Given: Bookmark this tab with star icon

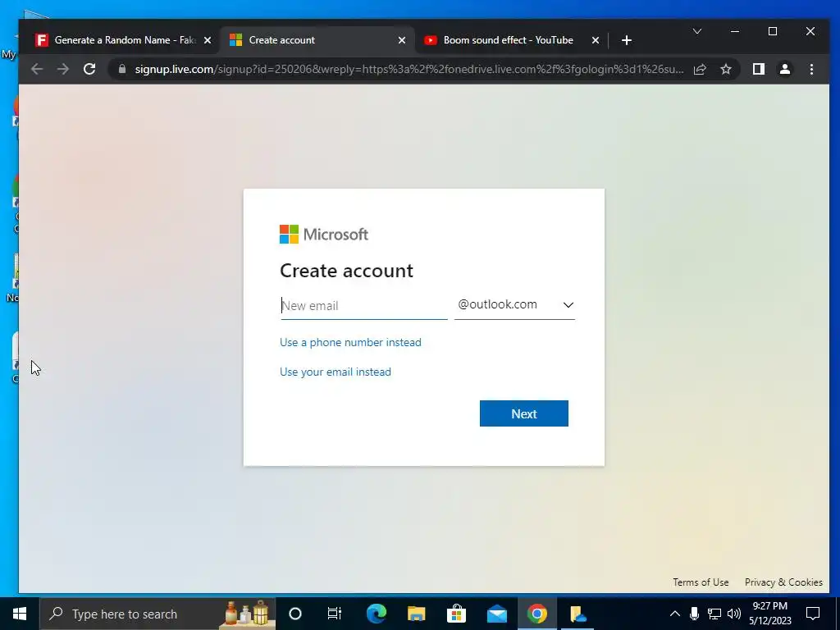Looking at the screenshot, I should (x=726, y=69).
